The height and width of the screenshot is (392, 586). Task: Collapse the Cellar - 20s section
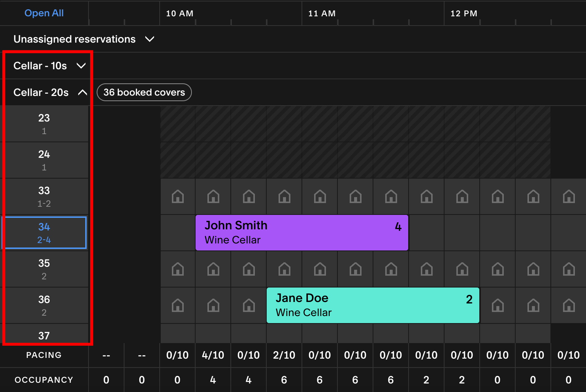click(x=83, y=92)
